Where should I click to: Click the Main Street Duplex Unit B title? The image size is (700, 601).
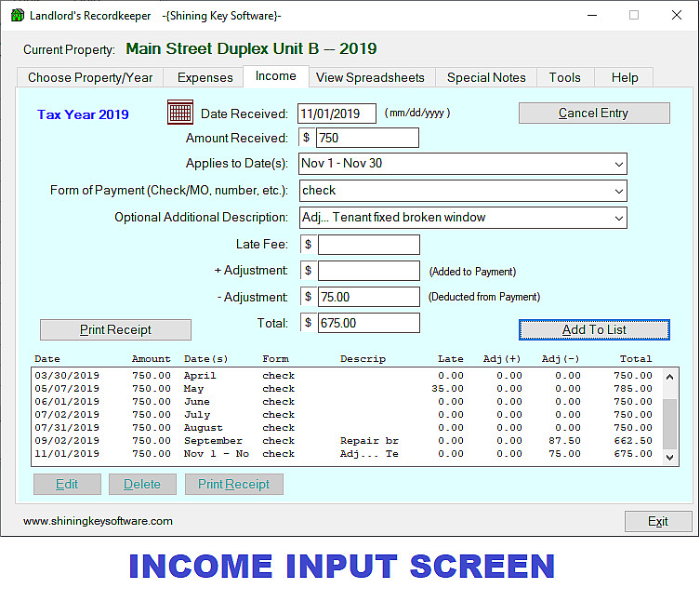[251, 48]
